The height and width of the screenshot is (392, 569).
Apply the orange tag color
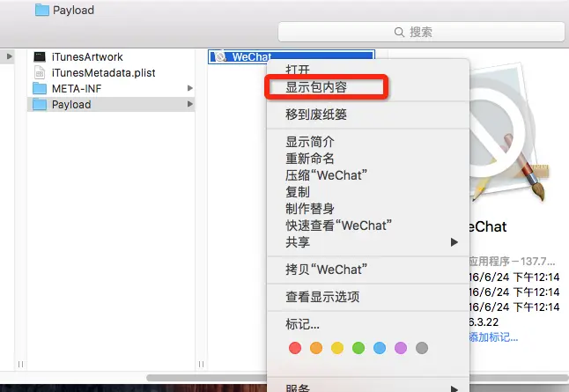[316, 348]
